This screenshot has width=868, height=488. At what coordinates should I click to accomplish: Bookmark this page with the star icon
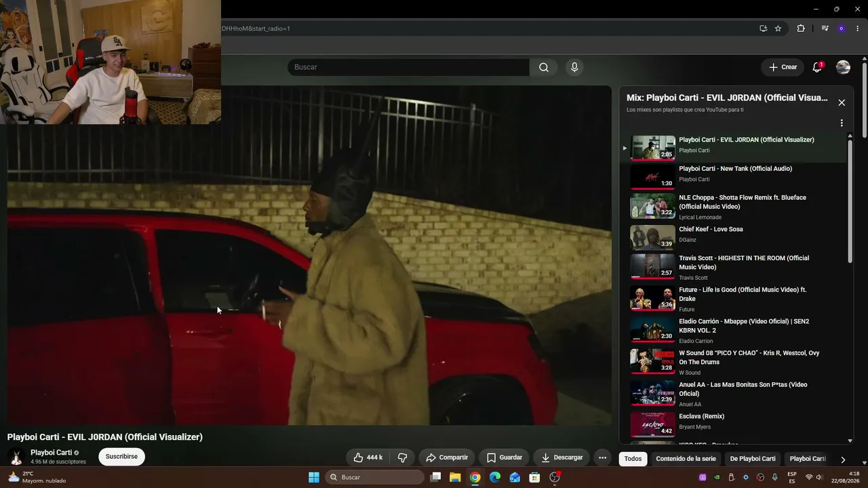[778, 28]
